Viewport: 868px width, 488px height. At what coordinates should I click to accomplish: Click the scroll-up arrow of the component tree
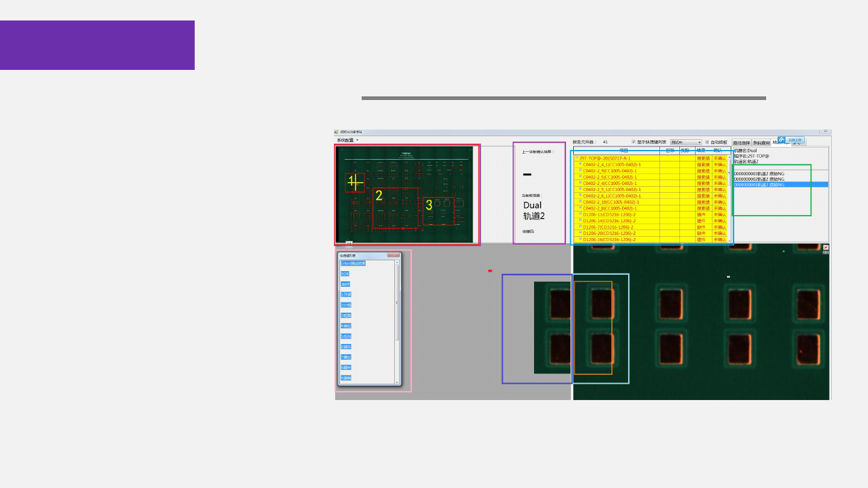[x=729, y=158]
